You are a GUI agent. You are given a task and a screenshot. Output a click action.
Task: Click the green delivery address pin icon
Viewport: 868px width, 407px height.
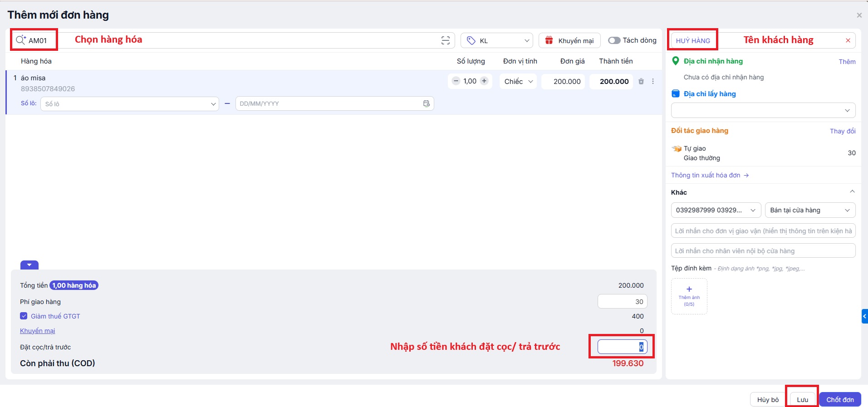tap(676, 61)
